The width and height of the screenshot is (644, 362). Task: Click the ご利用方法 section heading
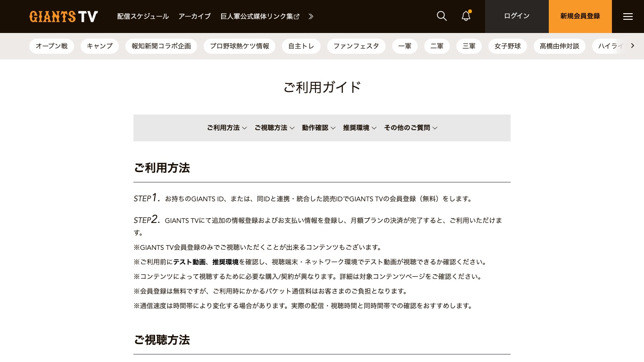click(x=162, y=168)
